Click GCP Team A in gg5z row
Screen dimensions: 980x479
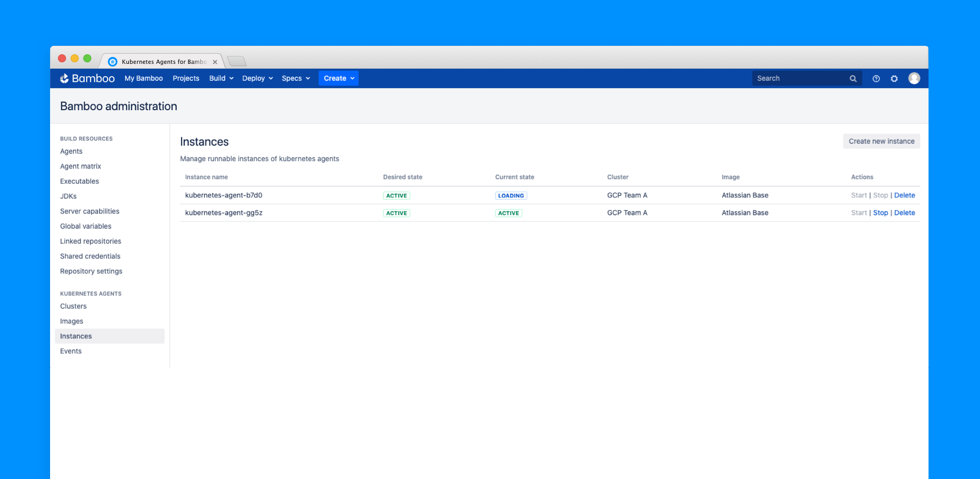point(627,213)
